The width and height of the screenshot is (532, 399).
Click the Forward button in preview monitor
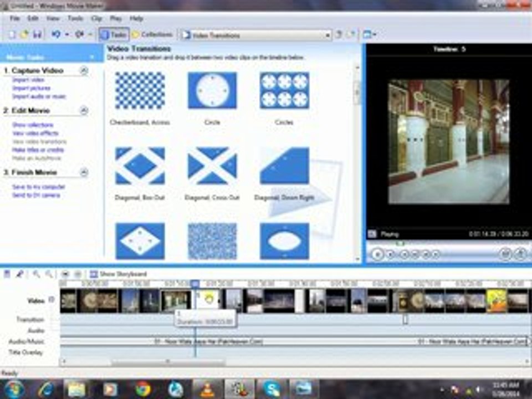click(436, 254)
